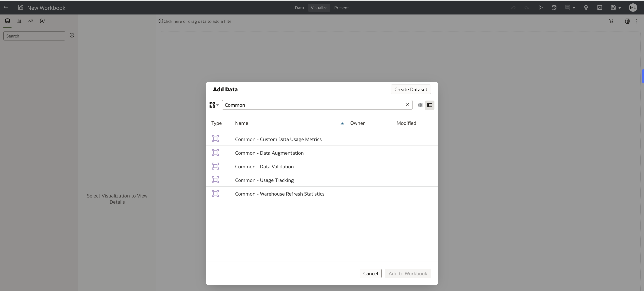
Task: Select Common - Usage Tracking subject area
Action: point(264,180)
